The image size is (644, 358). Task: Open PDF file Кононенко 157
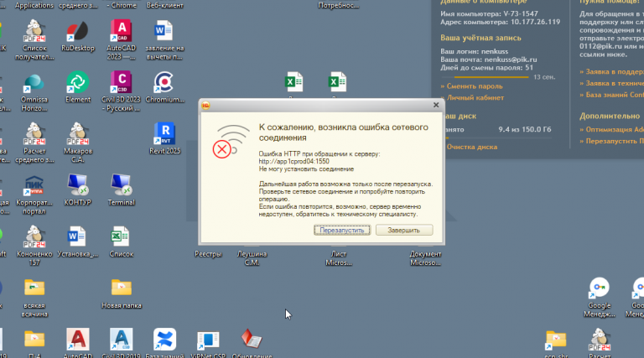tap(34, 246)
